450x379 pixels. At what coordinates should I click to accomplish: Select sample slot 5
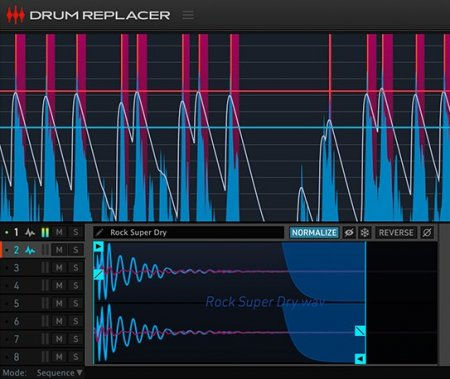16,303
